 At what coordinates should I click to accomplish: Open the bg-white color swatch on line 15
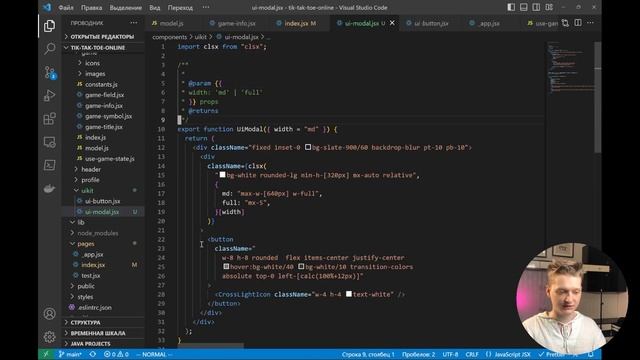click(222, 175)
